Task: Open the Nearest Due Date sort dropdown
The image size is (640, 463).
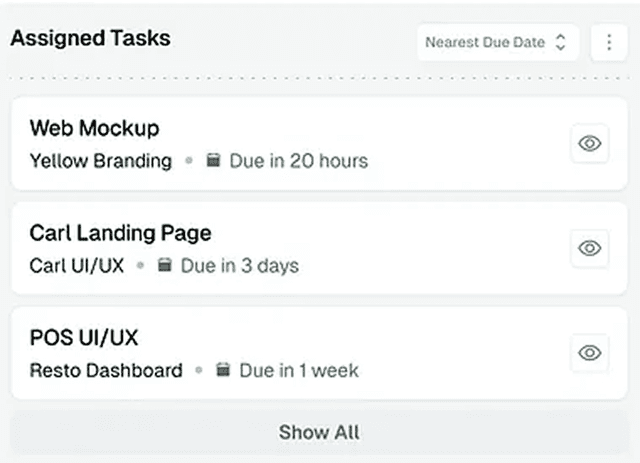Action: (496, 43)
